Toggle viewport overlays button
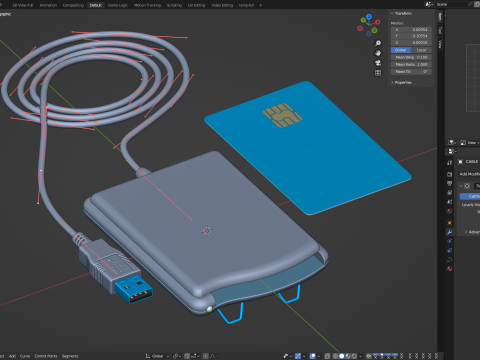 click(x=313, y=356)
